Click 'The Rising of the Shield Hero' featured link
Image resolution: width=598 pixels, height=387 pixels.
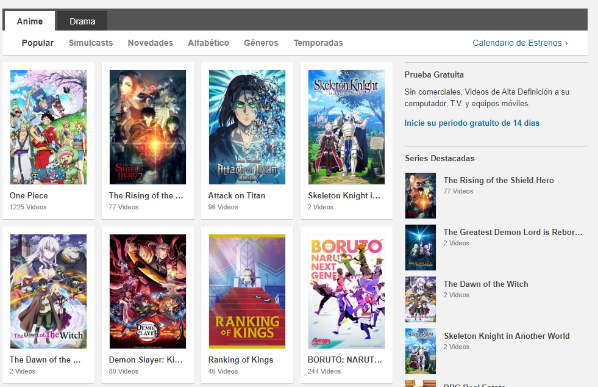(498, 180)
